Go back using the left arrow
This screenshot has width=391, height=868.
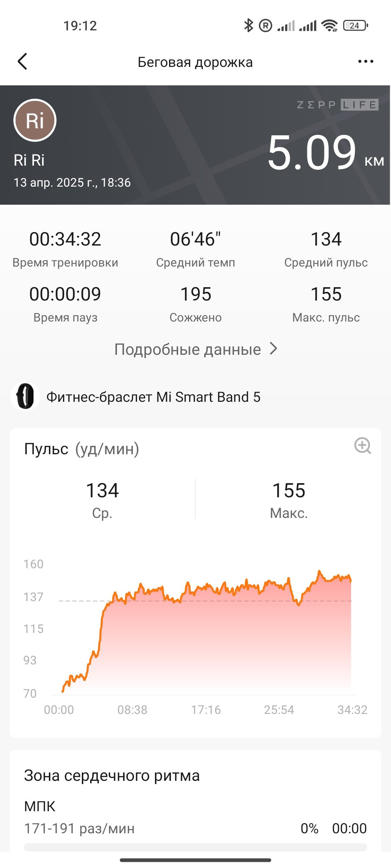22,61
